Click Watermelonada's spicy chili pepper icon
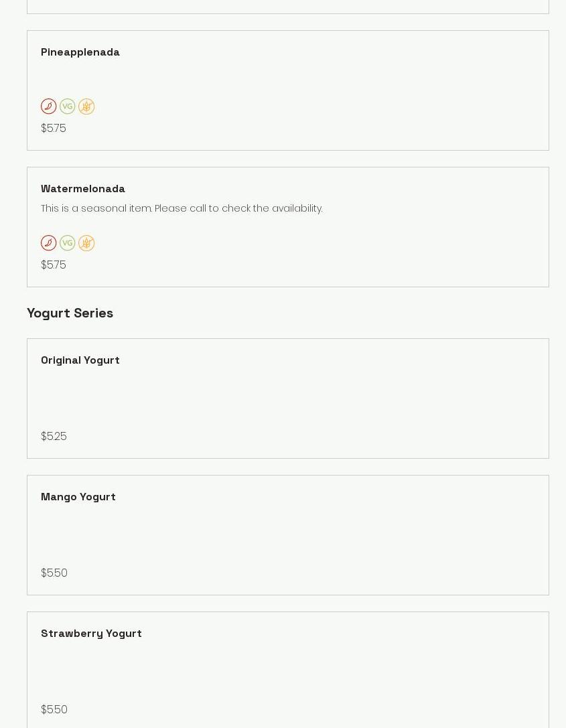Viewport: 566px width, 728px height. (x=48, y=243)
